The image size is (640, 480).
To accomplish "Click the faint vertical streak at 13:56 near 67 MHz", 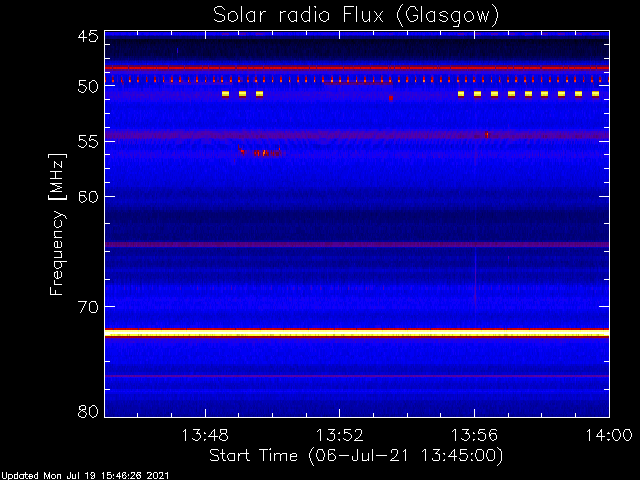I will [476, 278].
